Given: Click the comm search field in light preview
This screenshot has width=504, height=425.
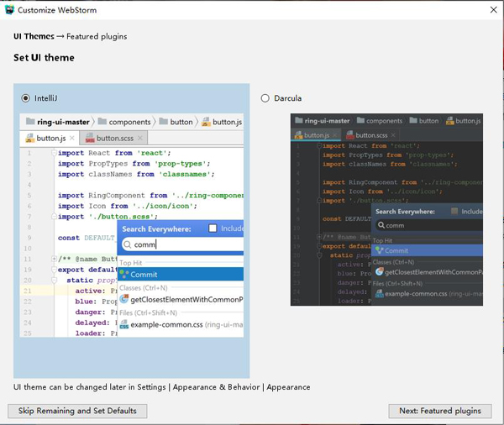Looking at the screenshot, I should 182,244.
